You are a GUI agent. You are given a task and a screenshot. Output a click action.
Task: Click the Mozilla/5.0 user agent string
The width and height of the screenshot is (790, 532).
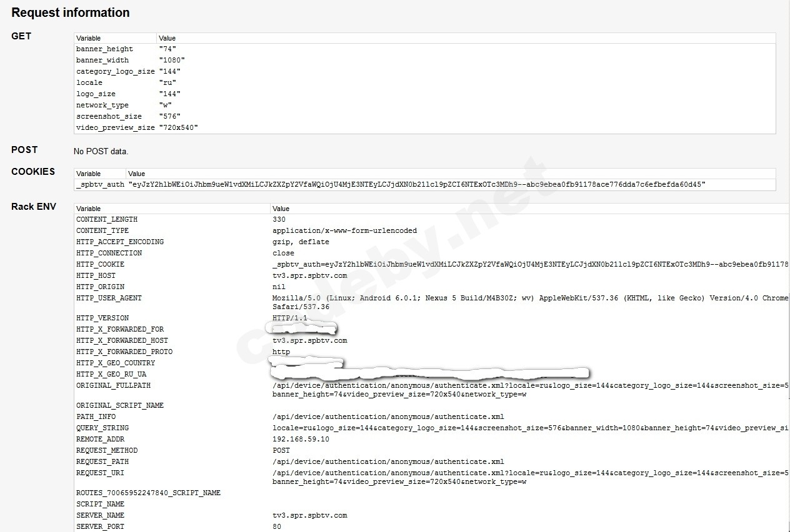point(531,302)
